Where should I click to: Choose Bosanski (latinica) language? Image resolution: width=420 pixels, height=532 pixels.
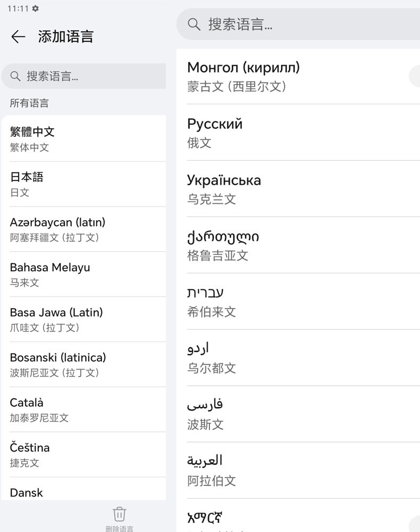point(85,364)
